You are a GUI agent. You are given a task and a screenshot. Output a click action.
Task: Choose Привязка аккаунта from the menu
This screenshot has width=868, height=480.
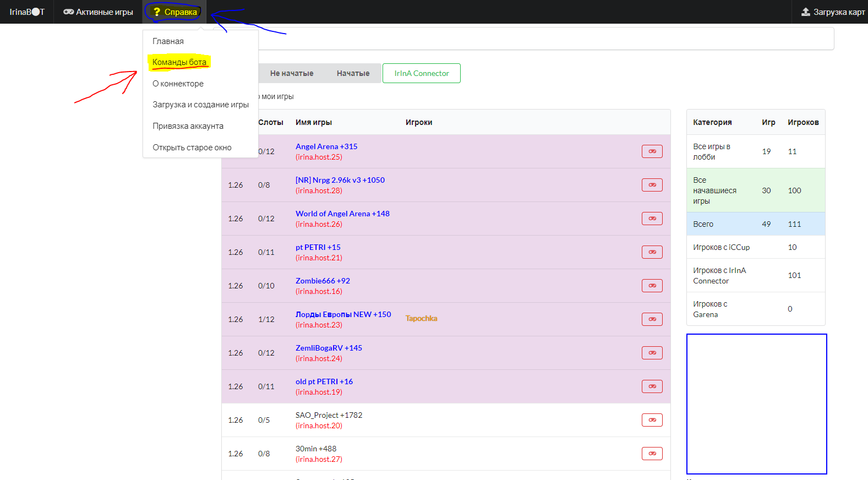(200, 126)
